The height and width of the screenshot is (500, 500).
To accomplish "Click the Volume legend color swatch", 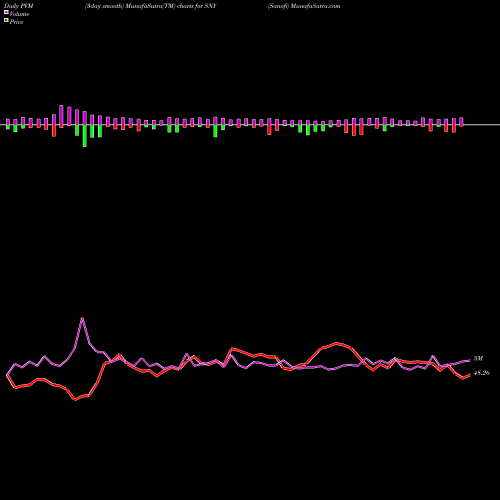I will (x=6, y=12).
